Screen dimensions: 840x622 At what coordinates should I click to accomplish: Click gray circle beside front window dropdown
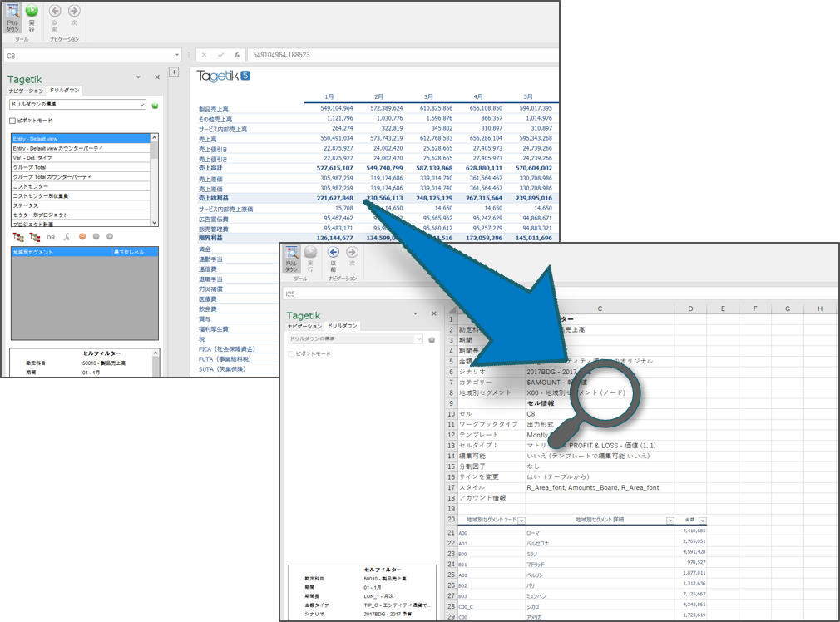pos(432,339)
